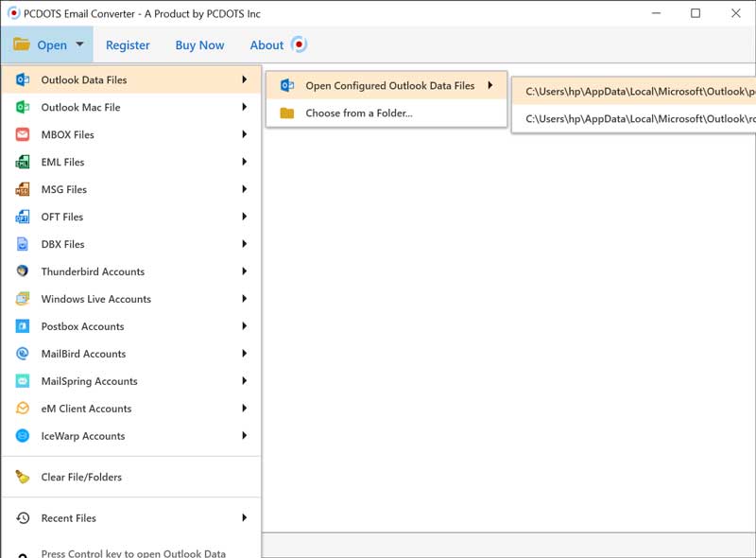756x558 pixels.
Task: Select the highlighted first Outlook data file path
Action: (634, 91)
